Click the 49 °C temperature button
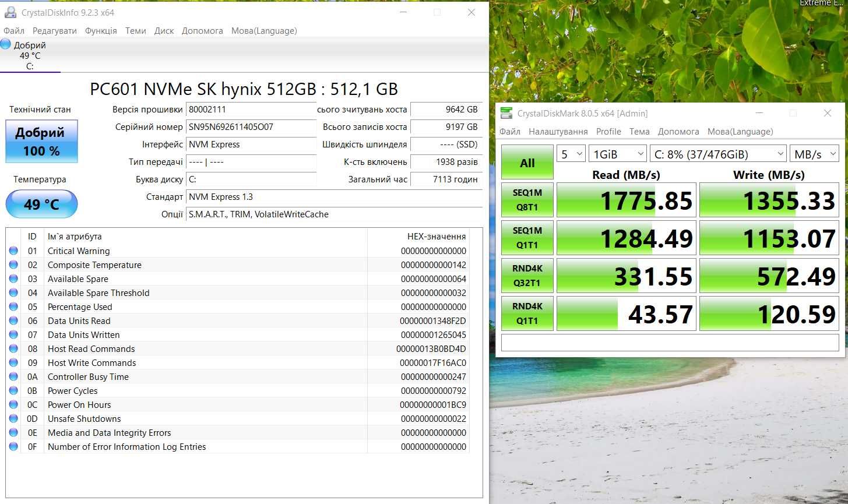This screenshot has height=504, width=848. pyautogui.click(x=41, y=205)
